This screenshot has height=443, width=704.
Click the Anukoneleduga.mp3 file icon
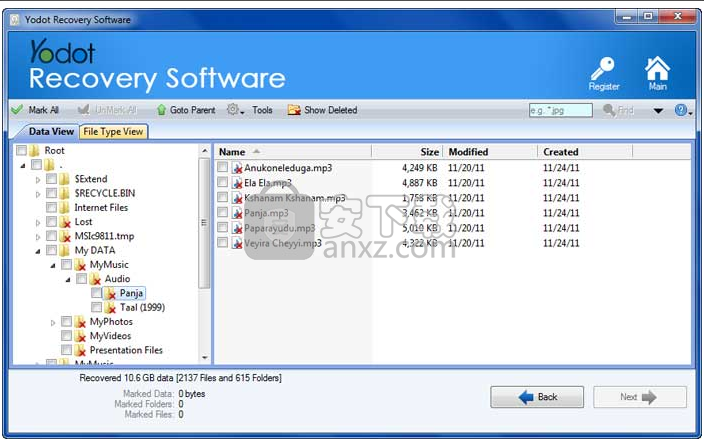coord(237,168)
